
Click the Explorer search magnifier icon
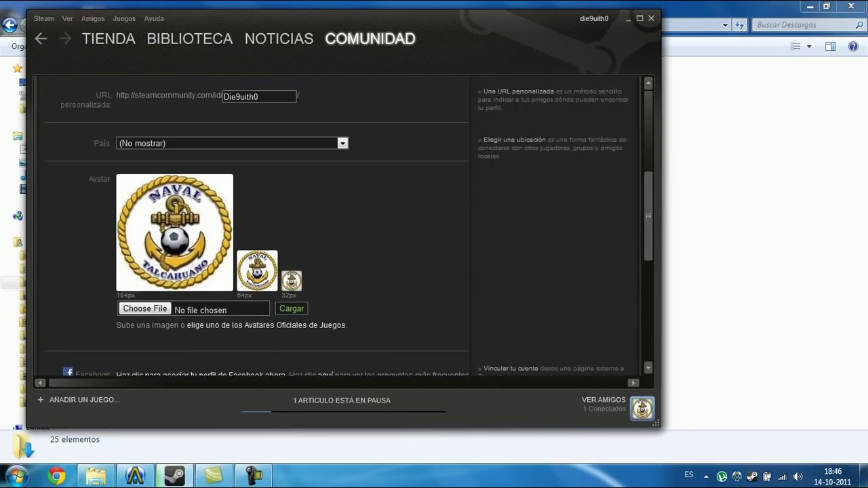tap(859, 25)
